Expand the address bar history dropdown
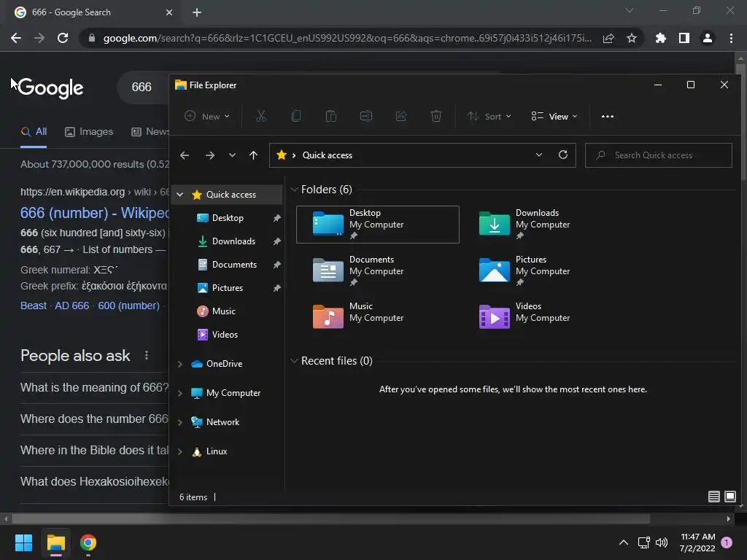Image resolution: width=747 pixels, height=560 pixels. (x=539, y=155)
